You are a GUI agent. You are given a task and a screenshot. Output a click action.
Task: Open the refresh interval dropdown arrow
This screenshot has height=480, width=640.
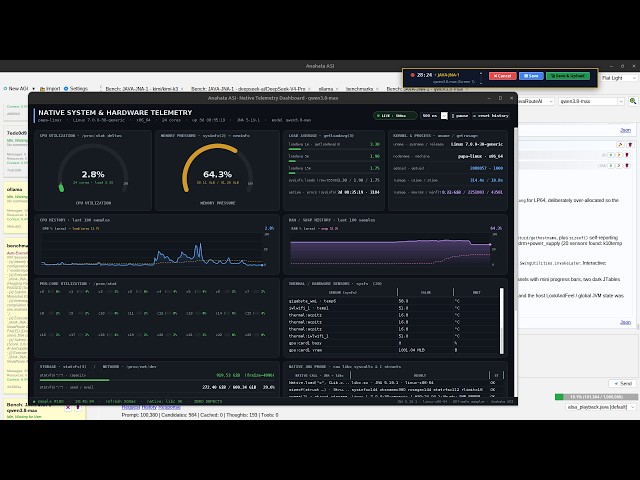(444, 116)
